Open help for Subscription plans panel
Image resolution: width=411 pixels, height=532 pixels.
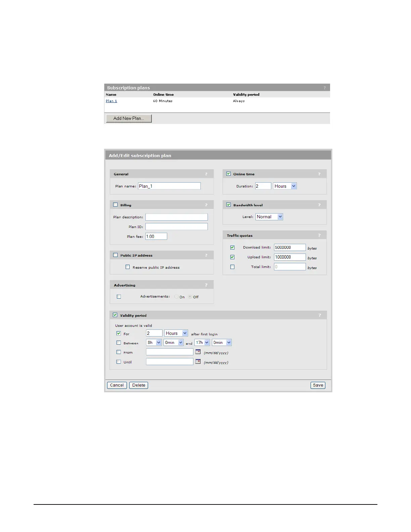pyautogui.click(x=324, y=88)
